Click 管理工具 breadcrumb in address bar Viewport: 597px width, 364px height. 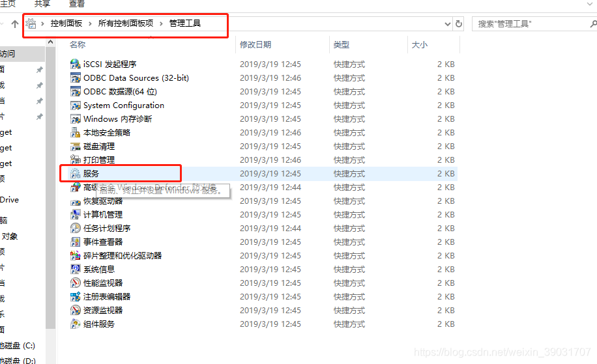(184, 23)
